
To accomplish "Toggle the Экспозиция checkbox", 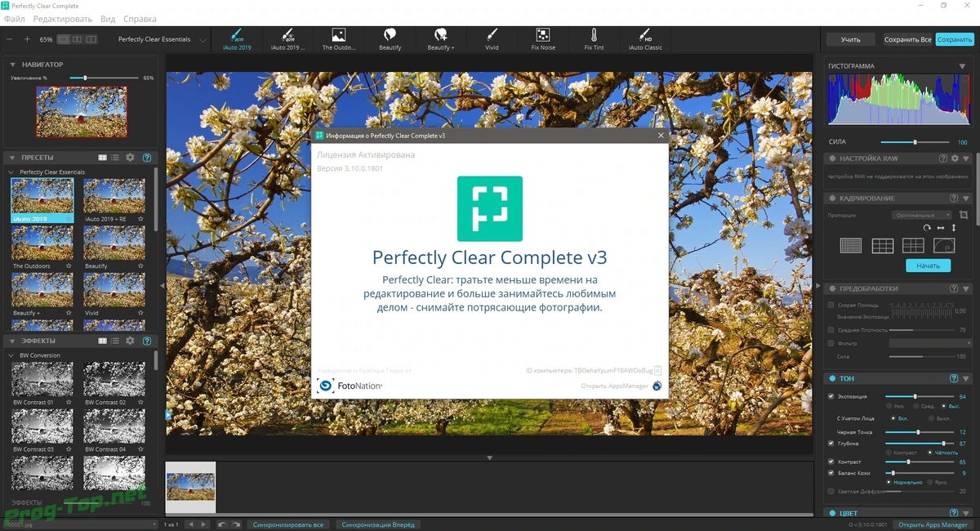I will [831, 396].
